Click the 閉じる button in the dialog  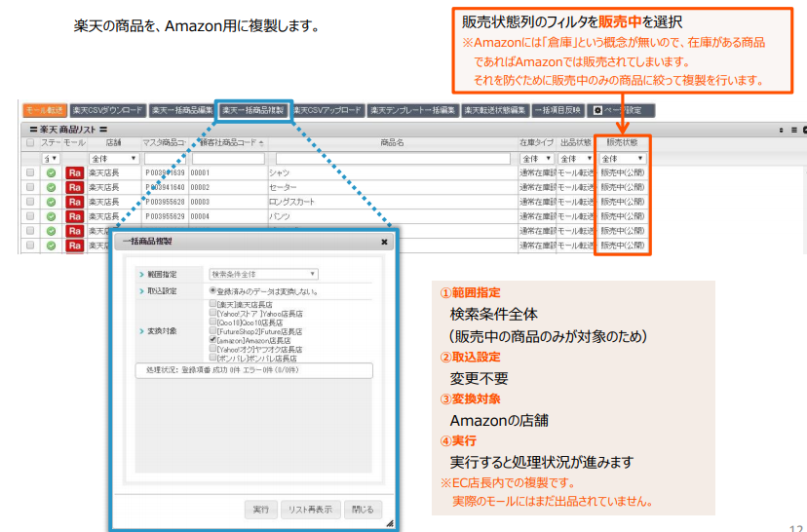363,510
